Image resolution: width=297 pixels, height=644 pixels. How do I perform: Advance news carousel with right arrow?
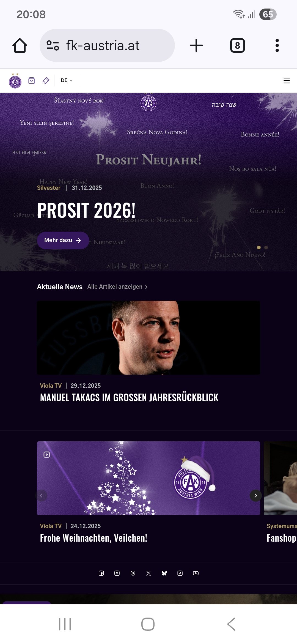point(256,495)
